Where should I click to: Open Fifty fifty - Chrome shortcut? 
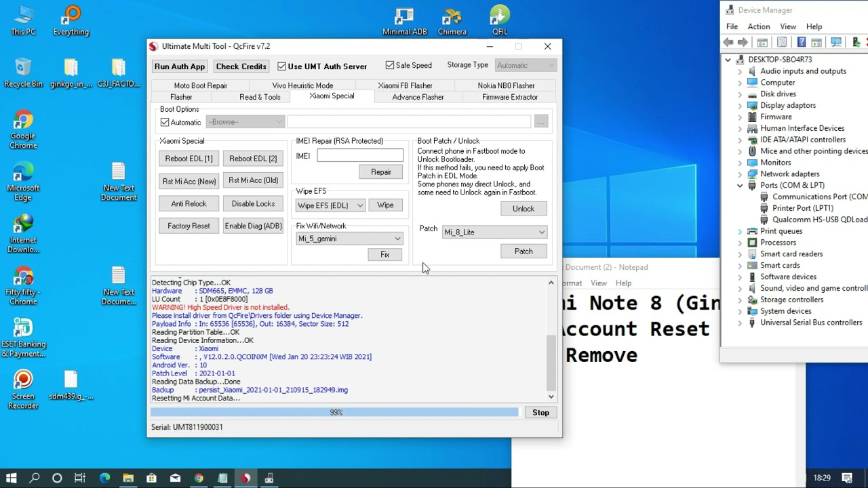point(23,286)
